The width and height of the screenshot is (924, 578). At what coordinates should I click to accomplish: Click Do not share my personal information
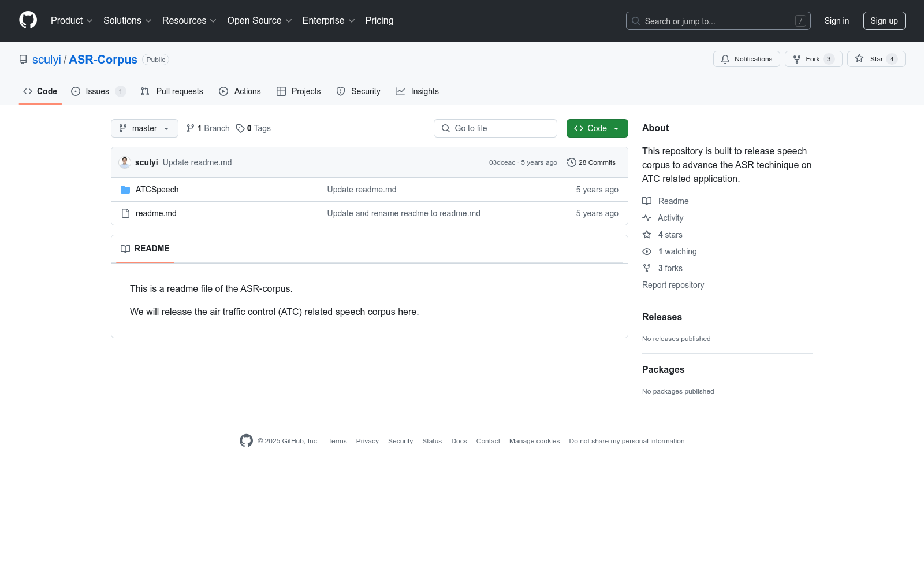pos(627,441)
